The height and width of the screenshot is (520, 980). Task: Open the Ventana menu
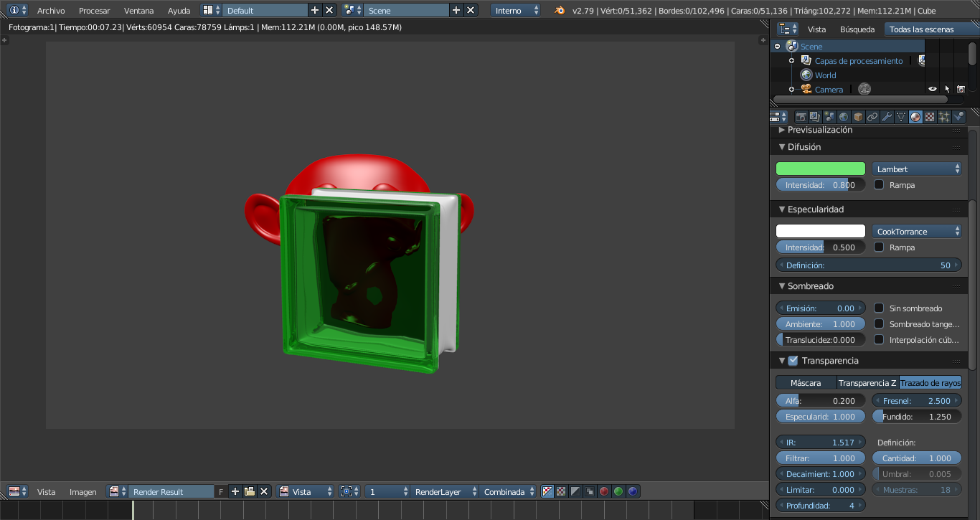[139, 10]
